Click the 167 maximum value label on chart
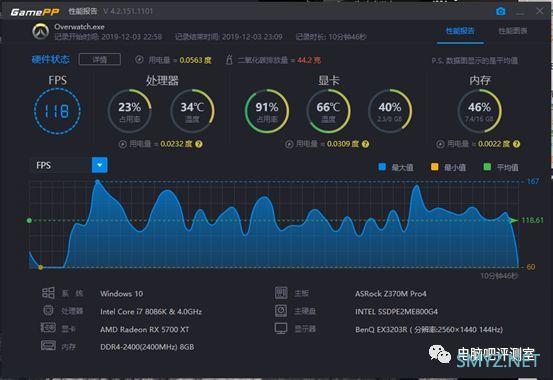 click(x=533, y=181)
